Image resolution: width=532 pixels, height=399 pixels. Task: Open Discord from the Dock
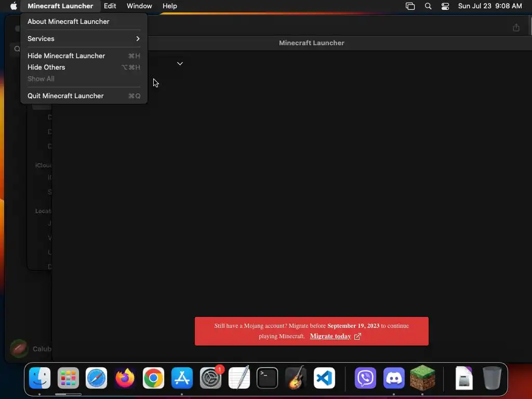point(394,378)
